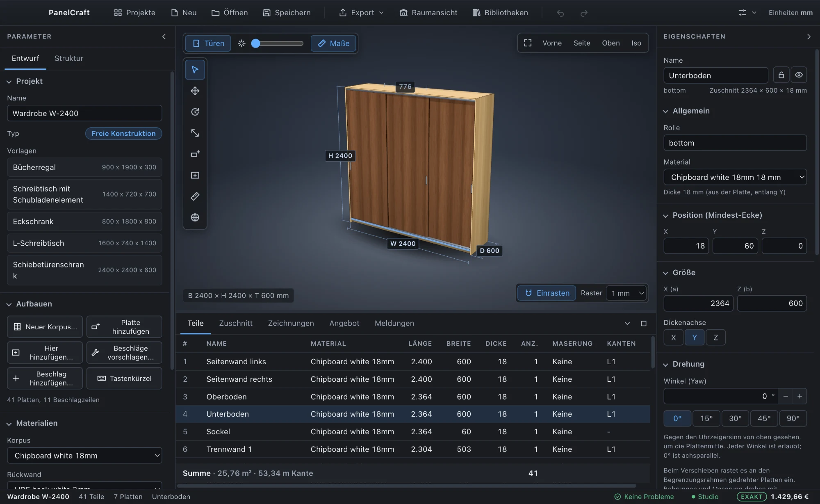
Task: Toggle the Türen doors display
Action: pos(208,43)
